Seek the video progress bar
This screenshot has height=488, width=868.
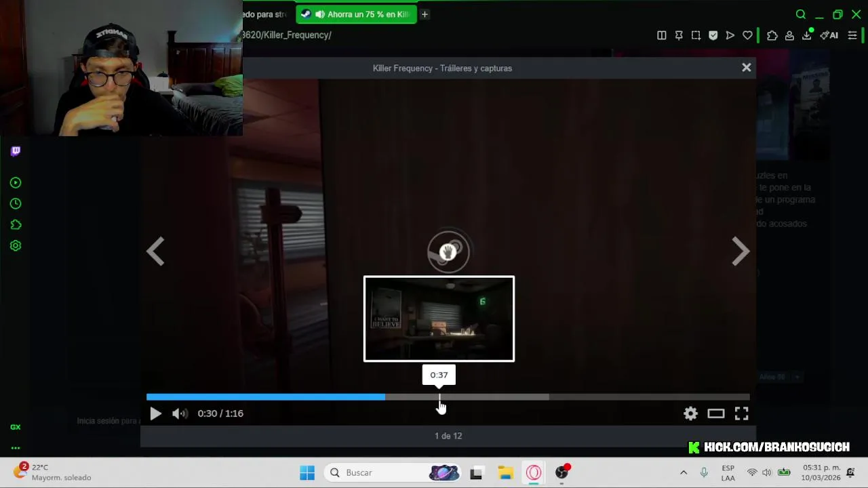point(448,397)
